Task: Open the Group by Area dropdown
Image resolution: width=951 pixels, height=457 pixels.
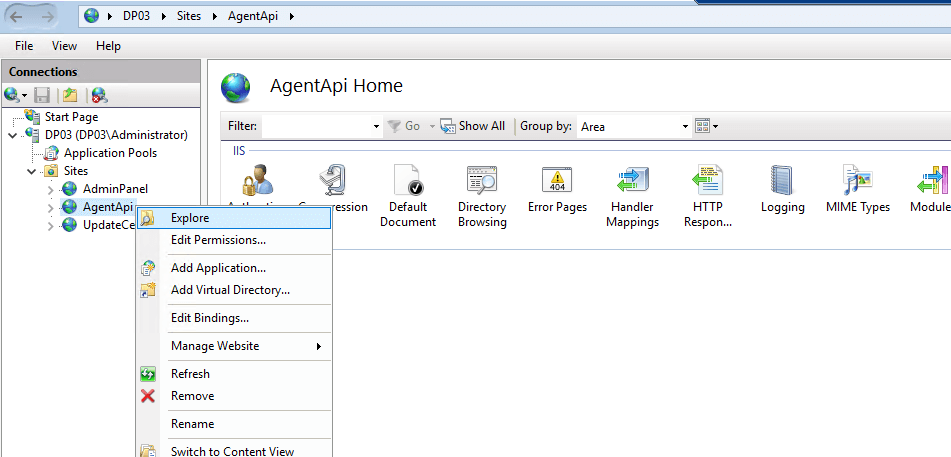Action: pos(685,127)
